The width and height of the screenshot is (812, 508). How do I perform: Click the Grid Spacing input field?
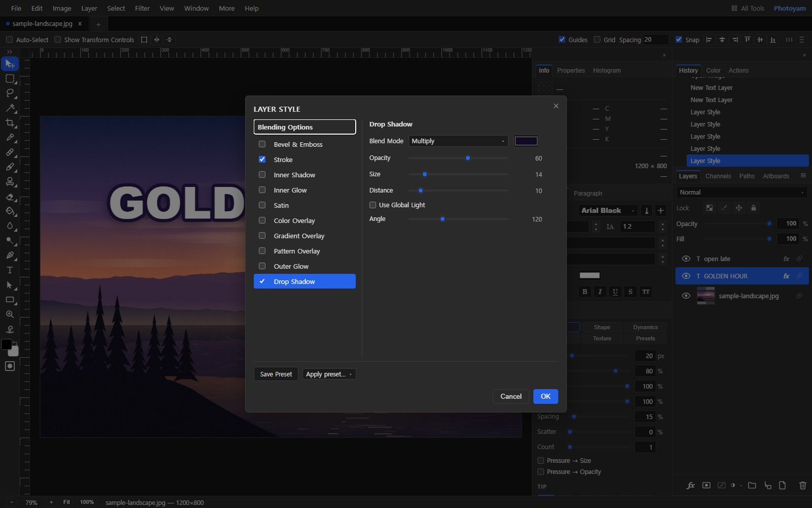pyautogui.click(x=656, y=40)
